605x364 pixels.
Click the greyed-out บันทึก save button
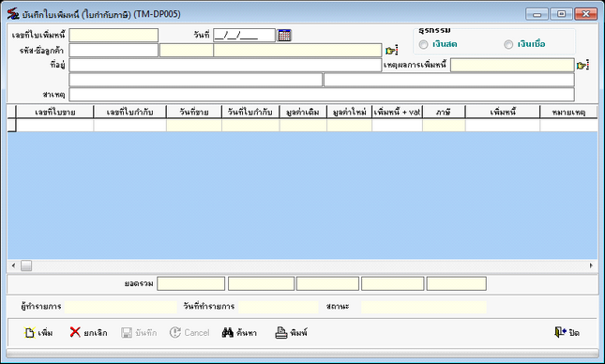coord(139,333)
